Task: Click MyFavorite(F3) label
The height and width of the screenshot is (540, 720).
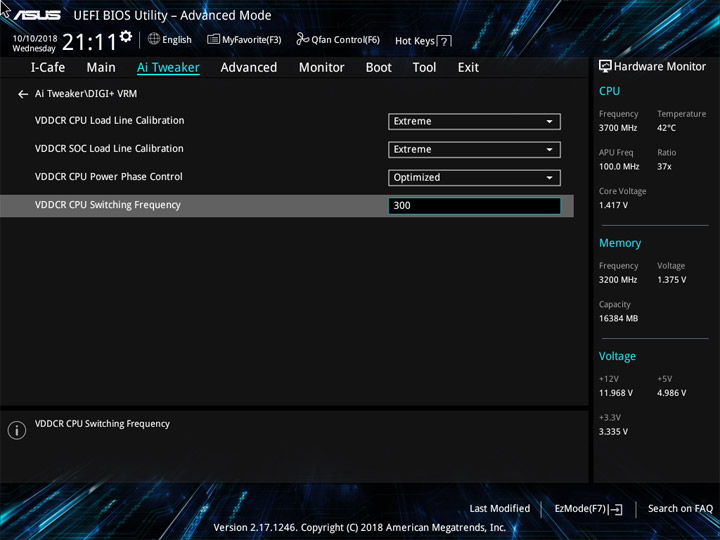Action: (252, 40)
